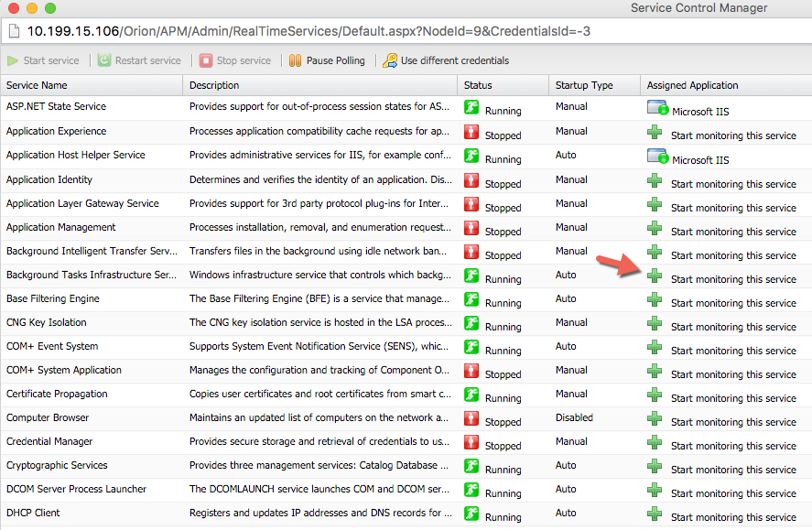812x530 pixels.
Task: Click the Running status text for DHCP Client
Action: (x=503, y=517)
